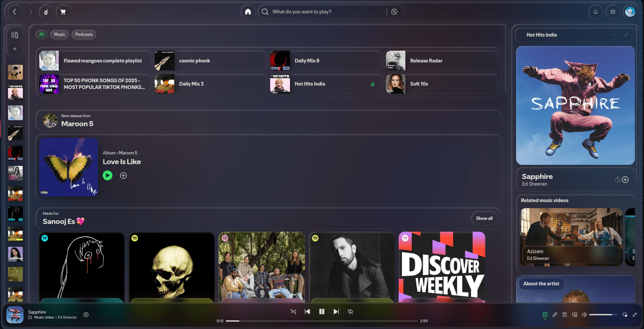This screenshot has height=329, width=644.
Task: Collapse Your Library sidebar
Action: (x=14, y=35)
